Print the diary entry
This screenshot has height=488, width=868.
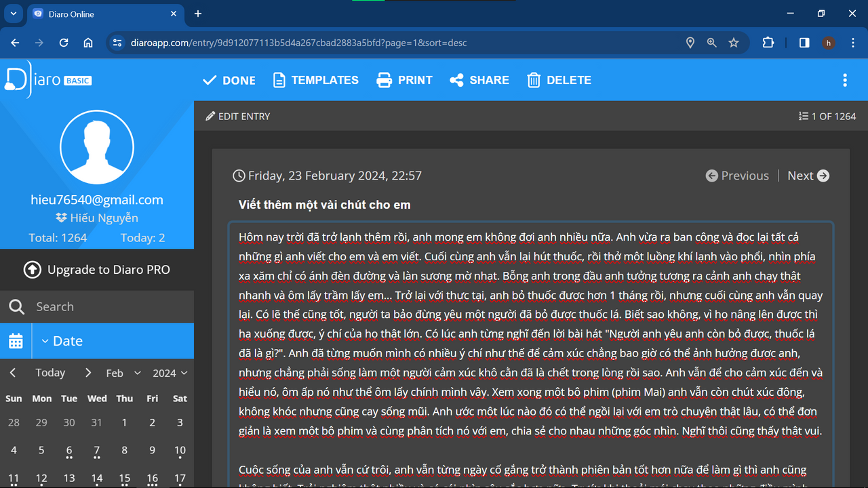404,80
